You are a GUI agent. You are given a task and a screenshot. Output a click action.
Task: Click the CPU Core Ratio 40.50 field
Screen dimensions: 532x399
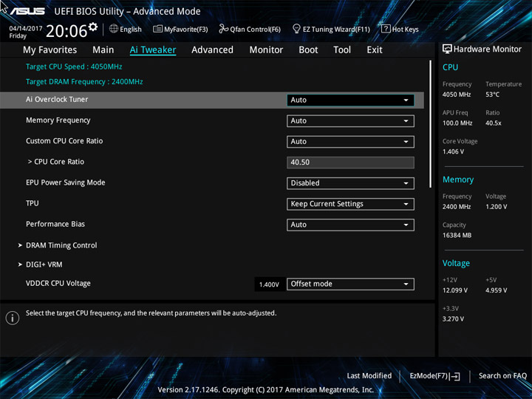coord(350,162)
